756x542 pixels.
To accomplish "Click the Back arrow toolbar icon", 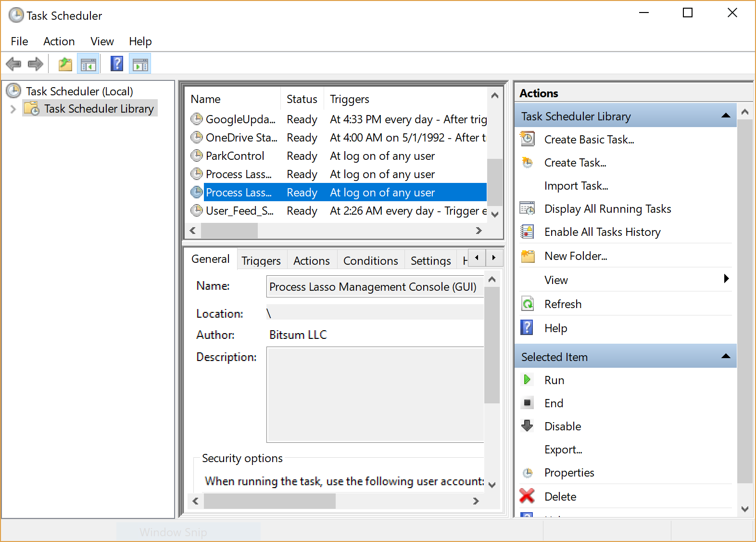I will pyautogui.click(x=13, y=64).
